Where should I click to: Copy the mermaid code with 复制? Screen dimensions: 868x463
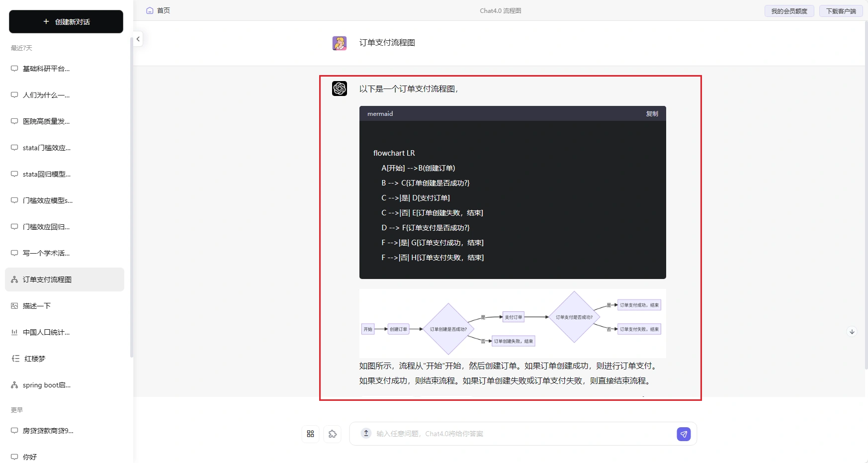[652, 114]
